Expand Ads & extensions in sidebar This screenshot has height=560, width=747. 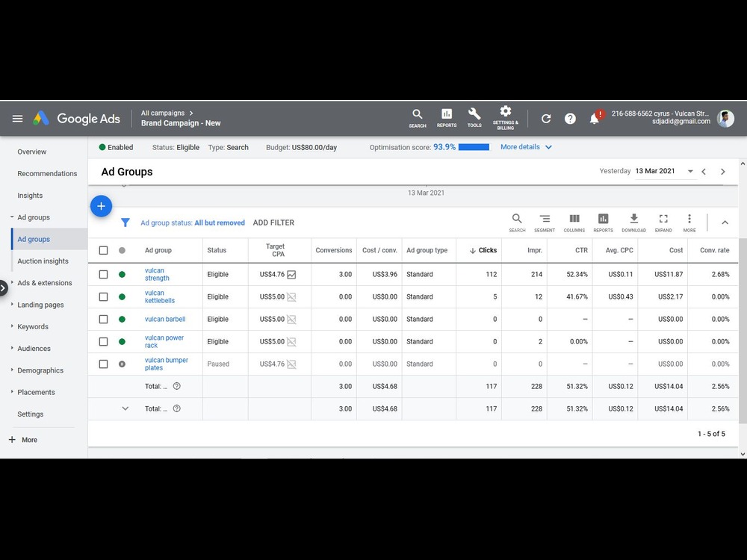tap(12, 282)
